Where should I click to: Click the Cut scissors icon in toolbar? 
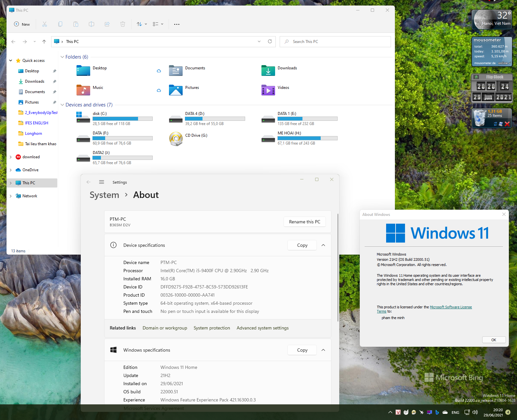pyautogui.click(x=45, y=24)
